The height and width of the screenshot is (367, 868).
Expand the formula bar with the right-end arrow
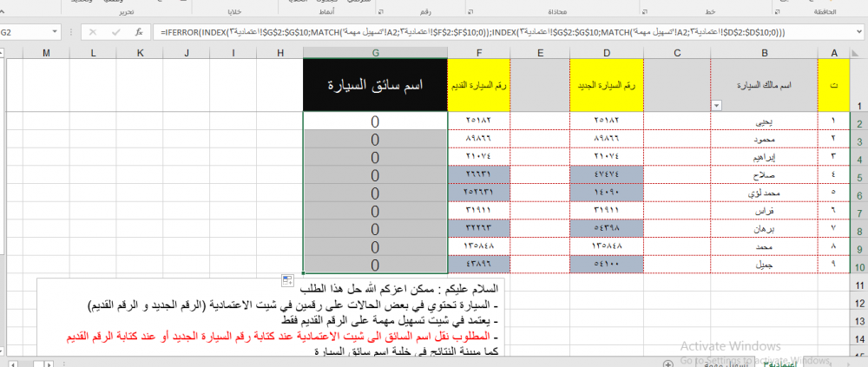pos(859,33)
